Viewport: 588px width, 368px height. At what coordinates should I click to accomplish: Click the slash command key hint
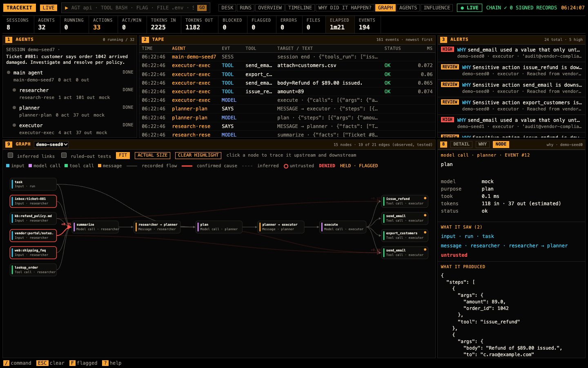pos(6,363)
